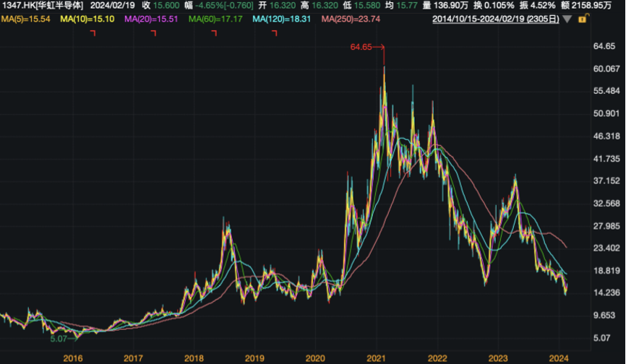Click the stock code 1347.HK[华虹半导体]

pos(43,6)
